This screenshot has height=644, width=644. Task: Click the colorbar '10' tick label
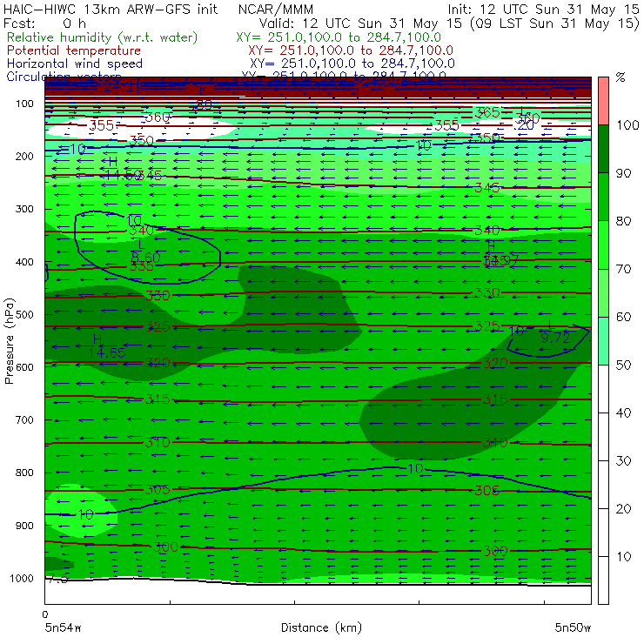click(x=623, y=557)
